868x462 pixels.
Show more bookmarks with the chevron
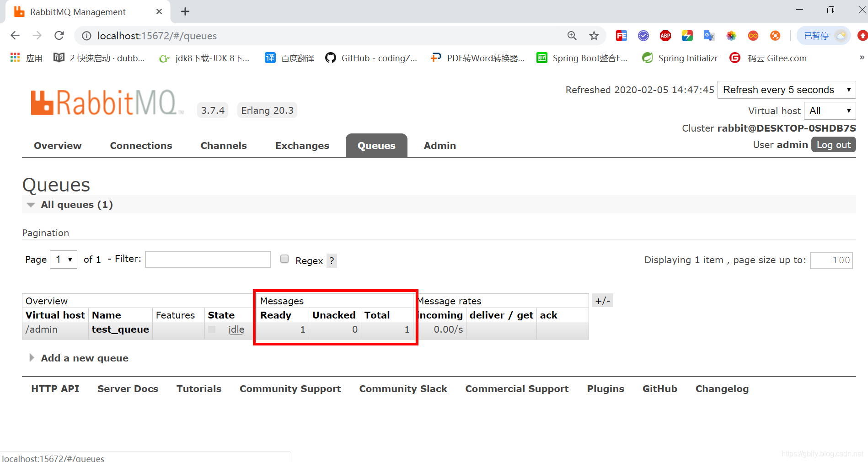862,58
